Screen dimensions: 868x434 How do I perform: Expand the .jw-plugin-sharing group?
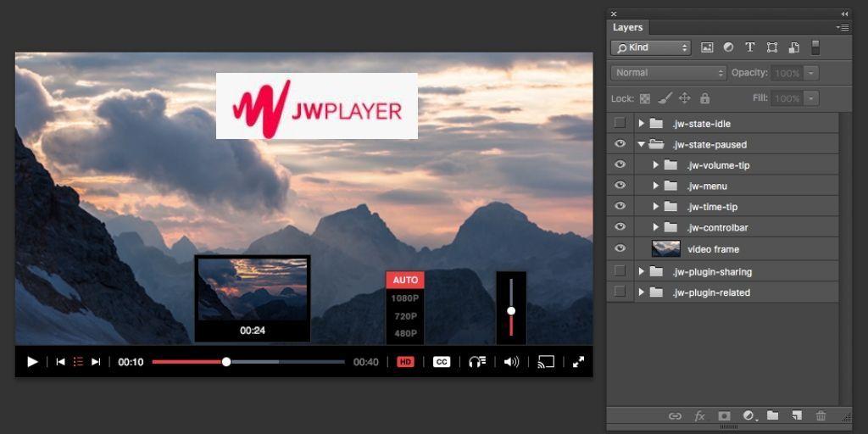point(642,271)
